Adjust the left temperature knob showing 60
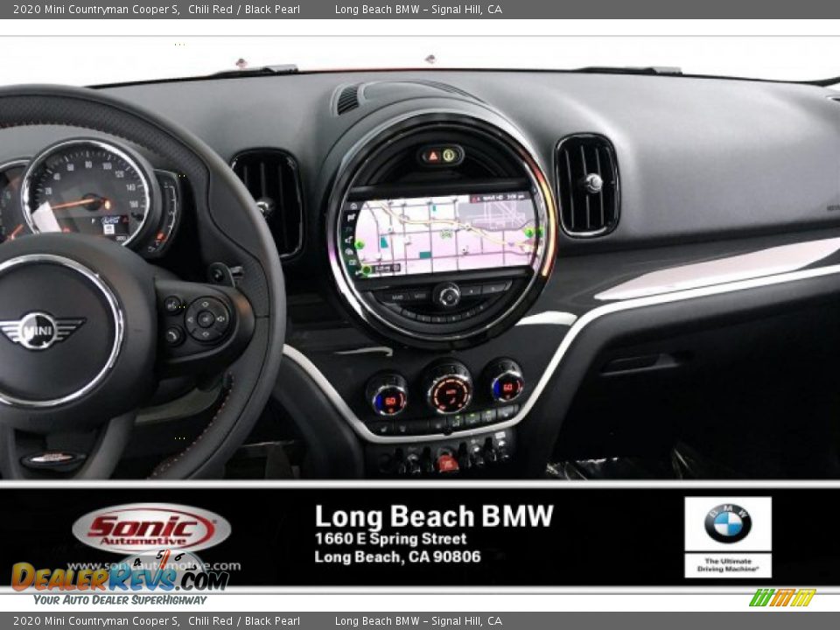Viewport: 840px width, 630px height. (390, 398)
